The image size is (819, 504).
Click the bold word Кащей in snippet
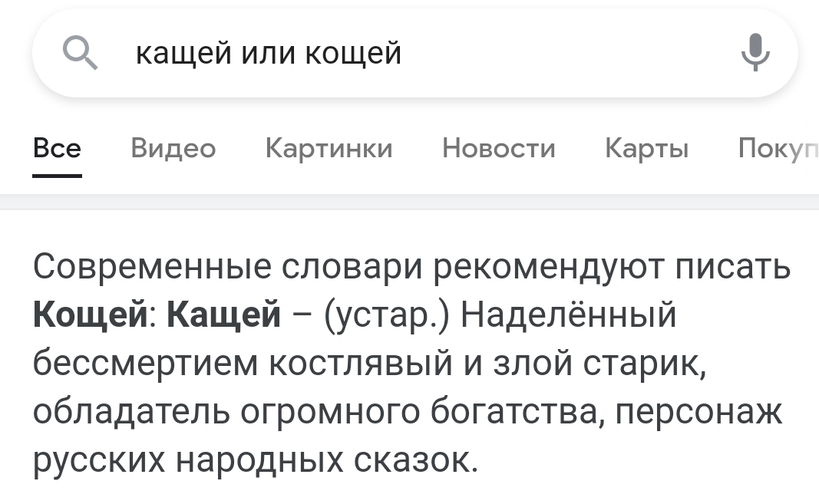click(224, 315)
